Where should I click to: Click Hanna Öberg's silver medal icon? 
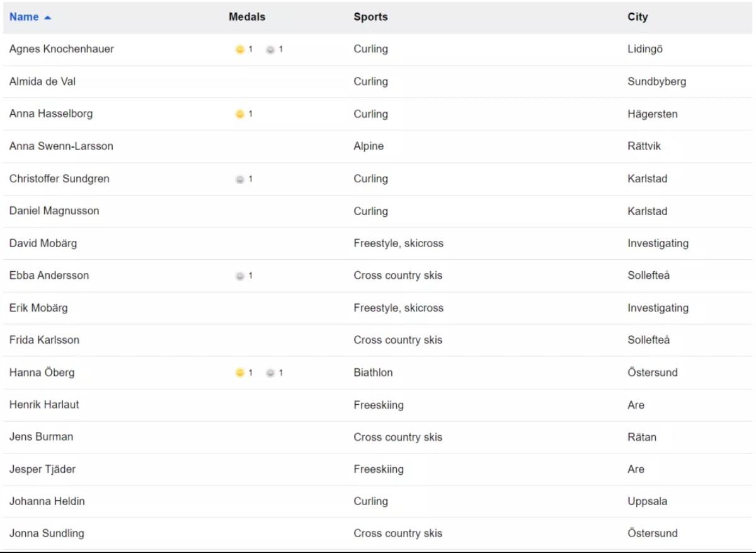(x=270, y=373)
